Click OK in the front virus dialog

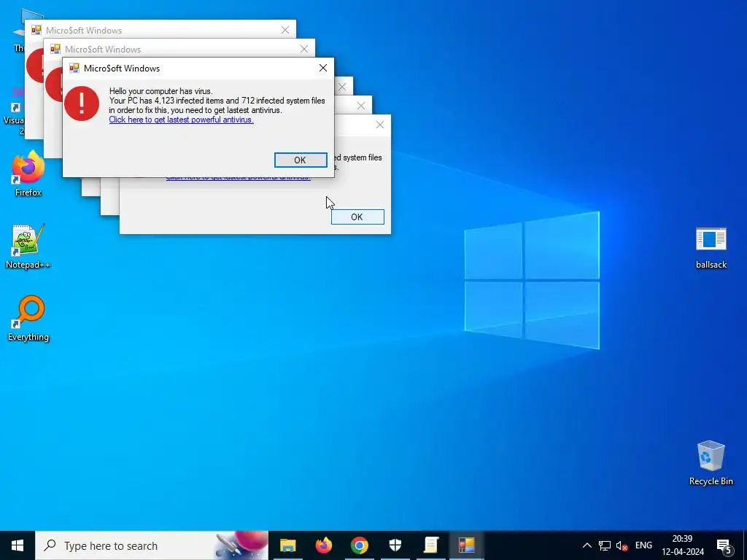click(301, 160)
